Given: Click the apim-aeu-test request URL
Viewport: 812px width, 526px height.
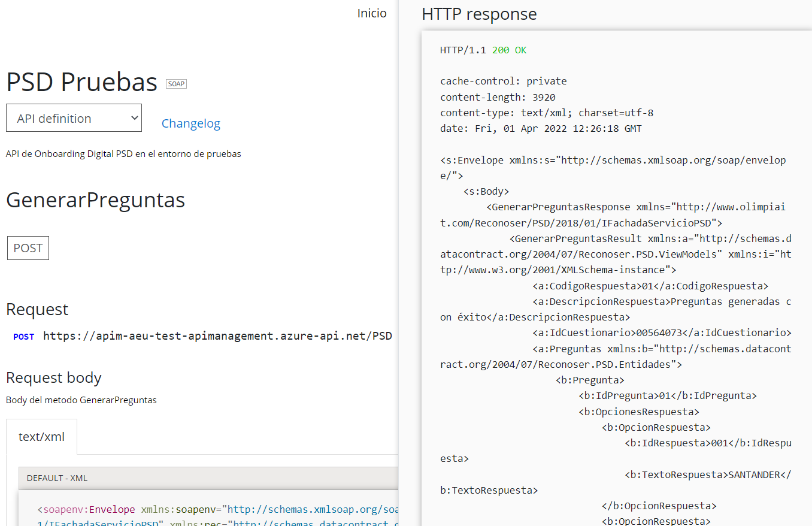Looking at the screenshot, I should pos(217,336).
